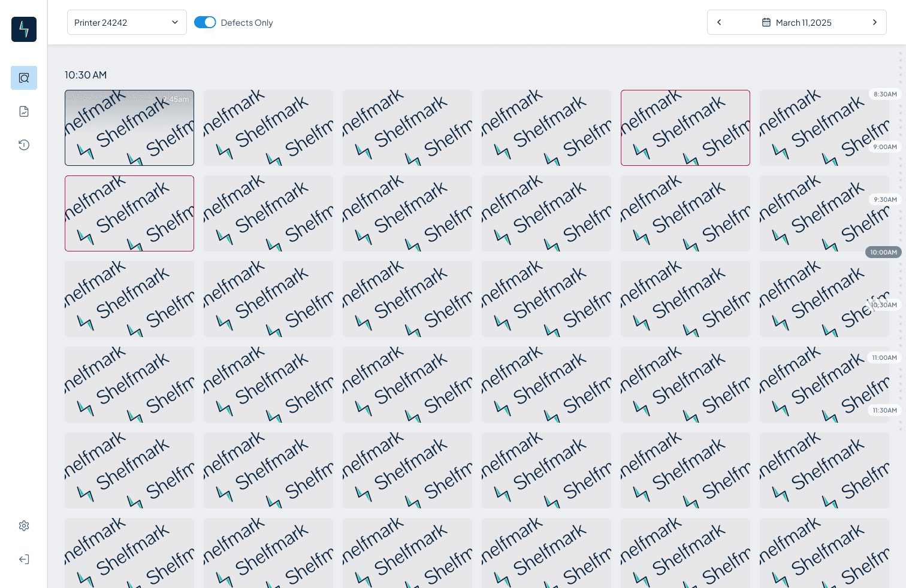Screen dimensions: 906x588
Task: Click the March 11, 2025 date label
Action: (804, 23)
